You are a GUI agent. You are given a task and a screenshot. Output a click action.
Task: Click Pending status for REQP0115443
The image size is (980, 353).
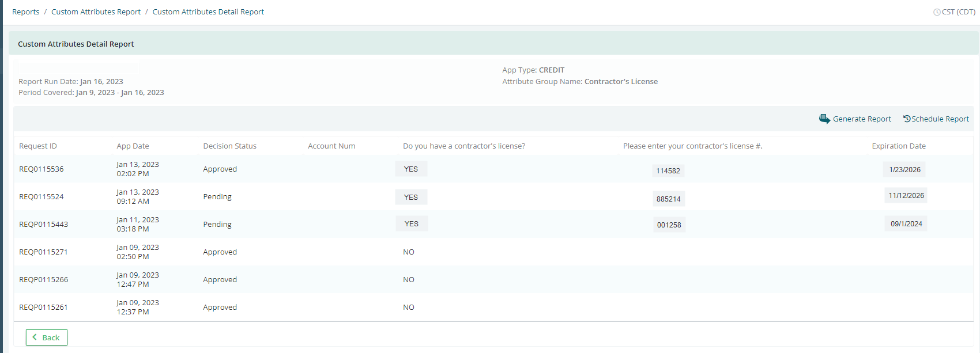tap(217, 224)
